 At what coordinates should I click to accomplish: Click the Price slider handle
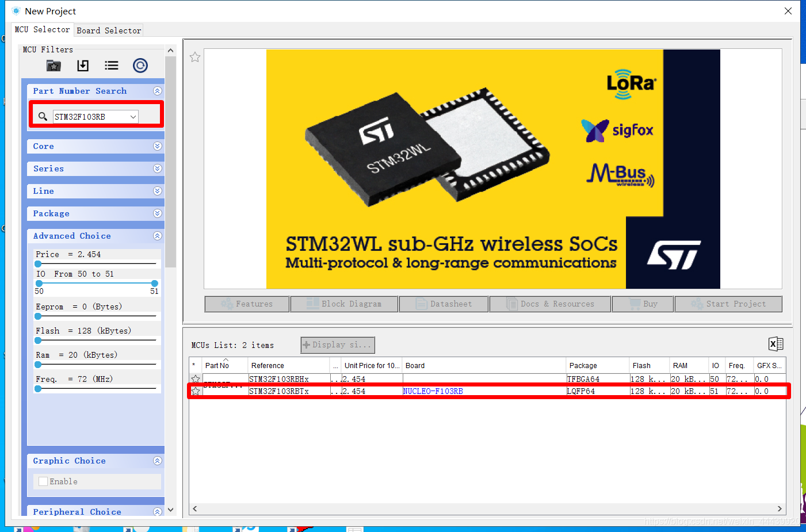[38, 264]
